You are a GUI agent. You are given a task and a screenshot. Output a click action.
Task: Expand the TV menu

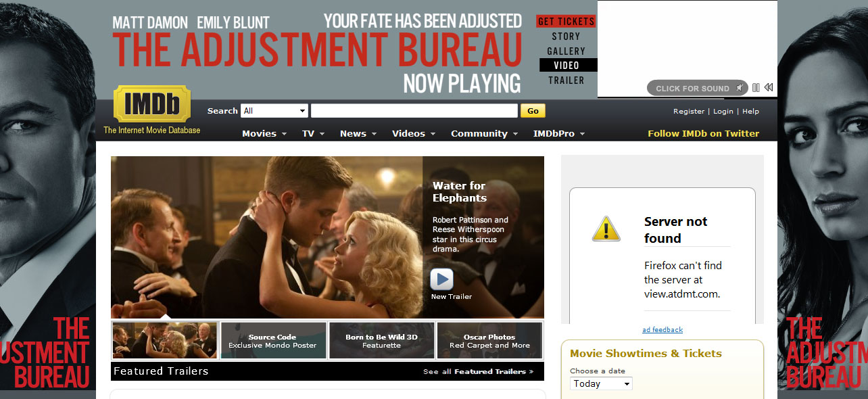(x=313, y=134)
